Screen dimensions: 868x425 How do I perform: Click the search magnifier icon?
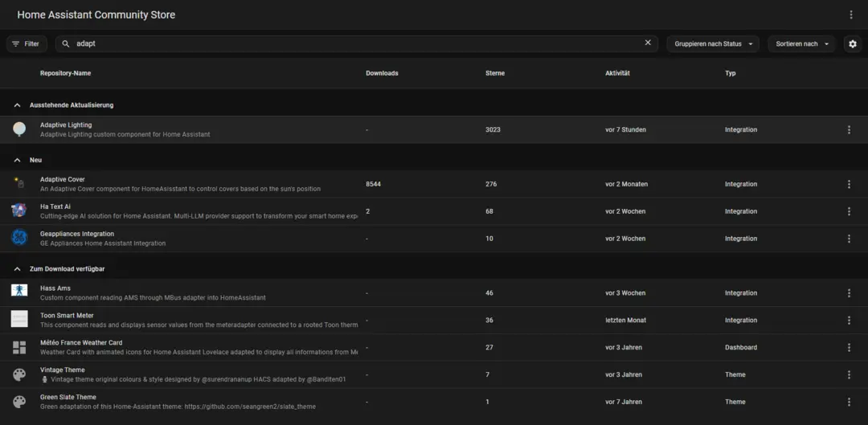click(x=66, y=43)
